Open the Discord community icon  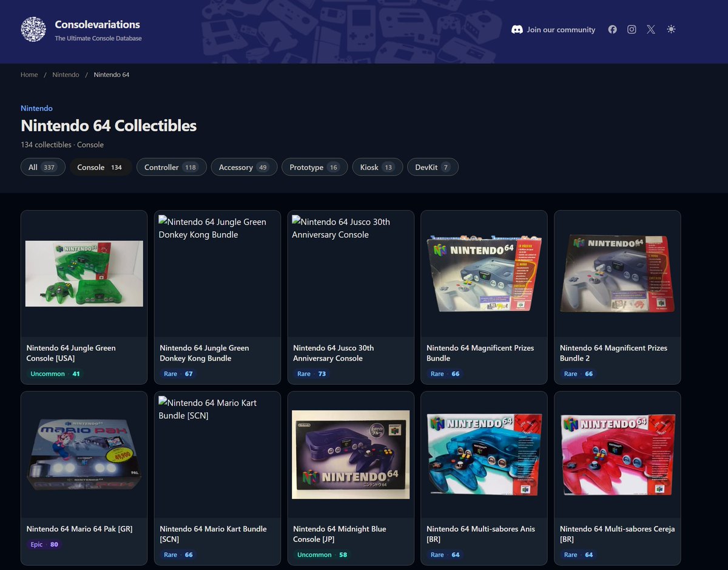point(517,29)
